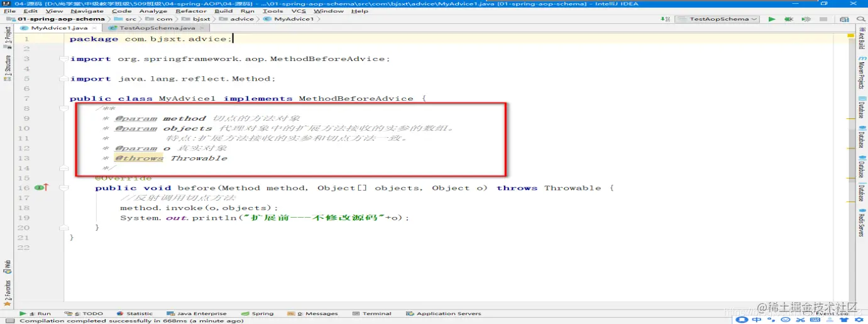Click the com package breadcrumb
Viewport: 868px width, 324px height.
(160, 19)
